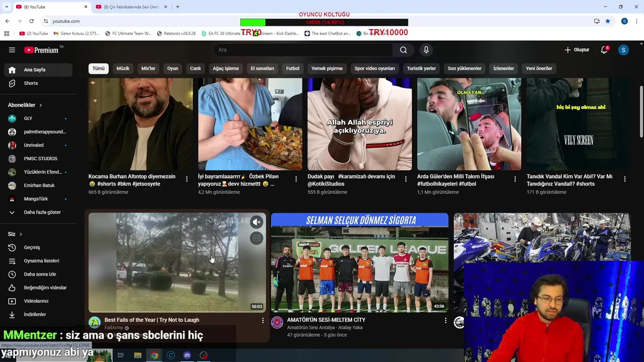Bookmark this page with the star

[x=608, y=21]
